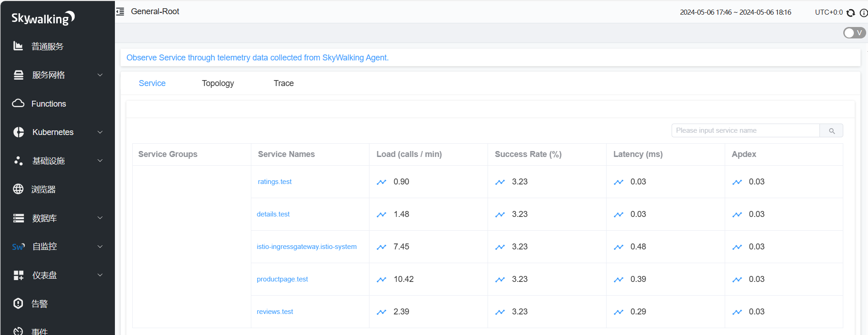Click the info icon beside UTC
The image size is (868, 335).
863,13
